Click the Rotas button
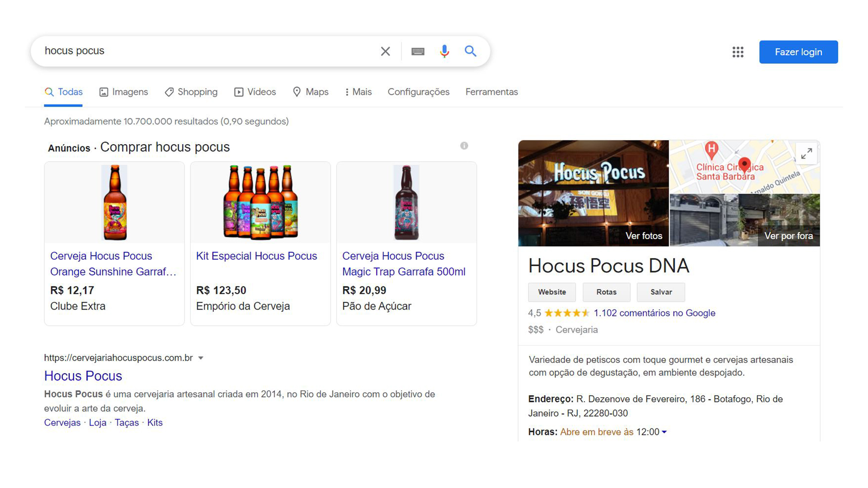Screen dimensions: 868x488 606,292
